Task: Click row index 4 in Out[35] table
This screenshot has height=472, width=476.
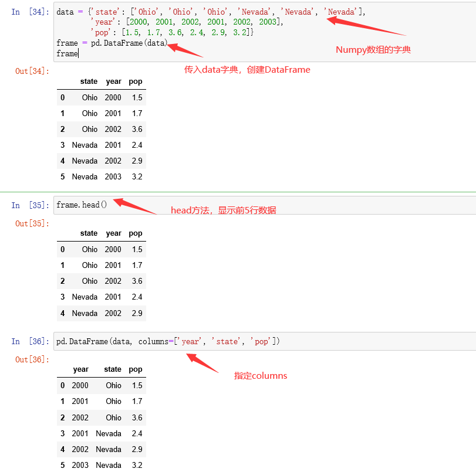Action: pyautogui.click(x=63, y=313)
